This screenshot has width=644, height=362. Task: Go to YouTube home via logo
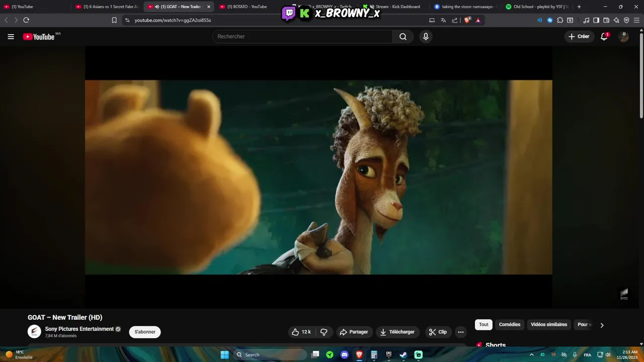coord(39,37)
